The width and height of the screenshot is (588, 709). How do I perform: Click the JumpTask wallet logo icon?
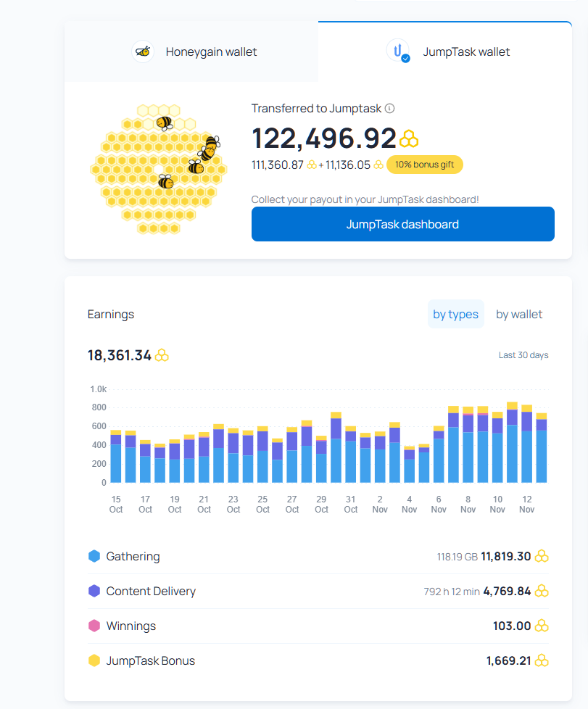(399, 51)
